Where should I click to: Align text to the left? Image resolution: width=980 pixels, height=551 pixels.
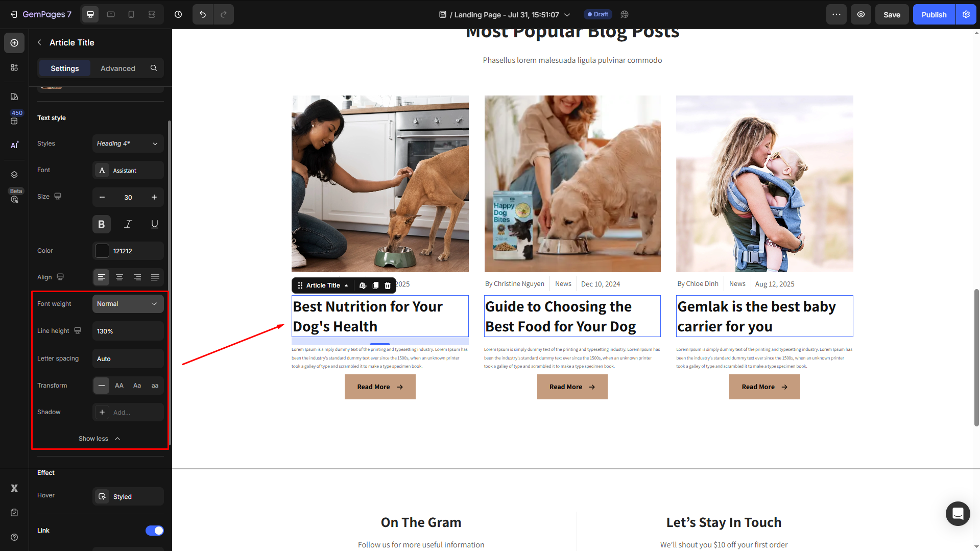coord(102,277)
